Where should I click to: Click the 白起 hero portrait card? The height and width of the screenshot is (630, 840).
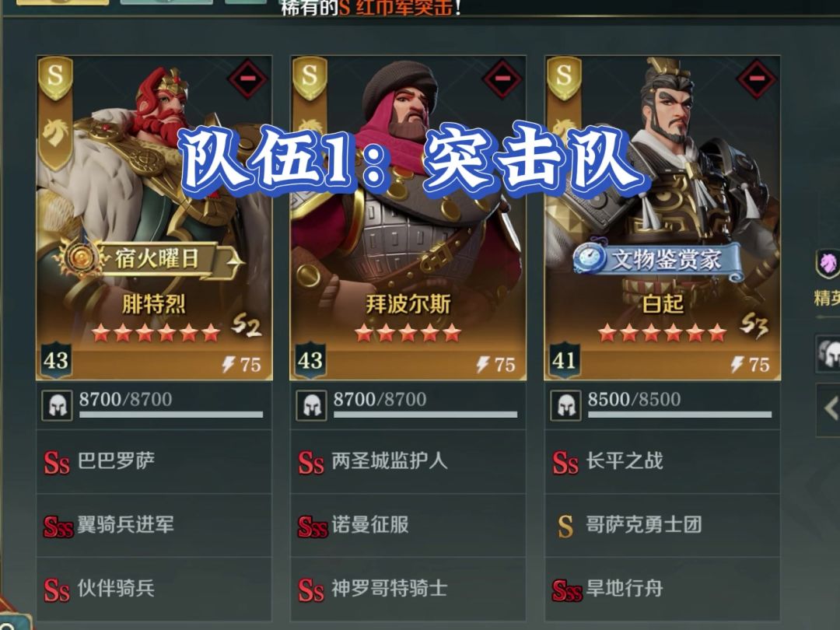[x=662, y=218]
